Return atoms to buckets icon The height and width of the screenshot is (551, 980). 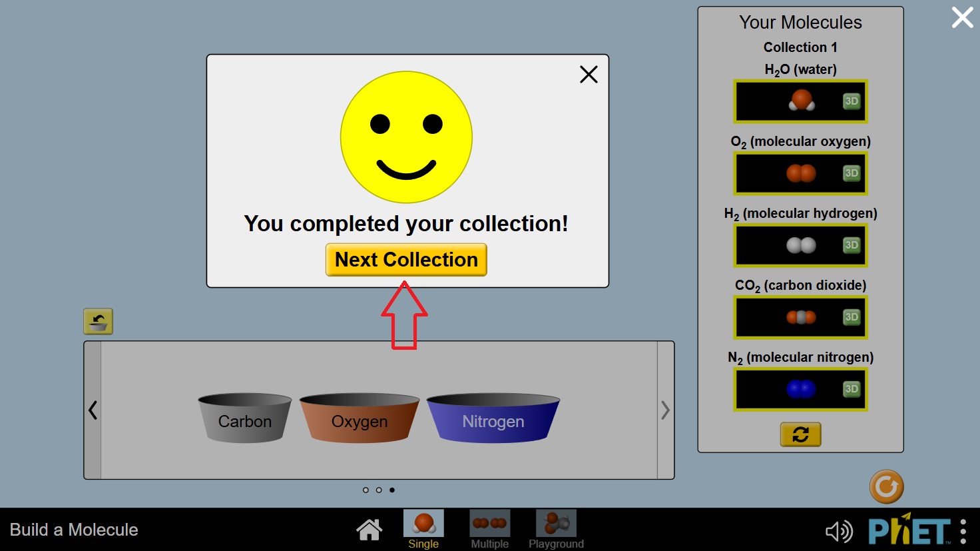coord(98,322)
